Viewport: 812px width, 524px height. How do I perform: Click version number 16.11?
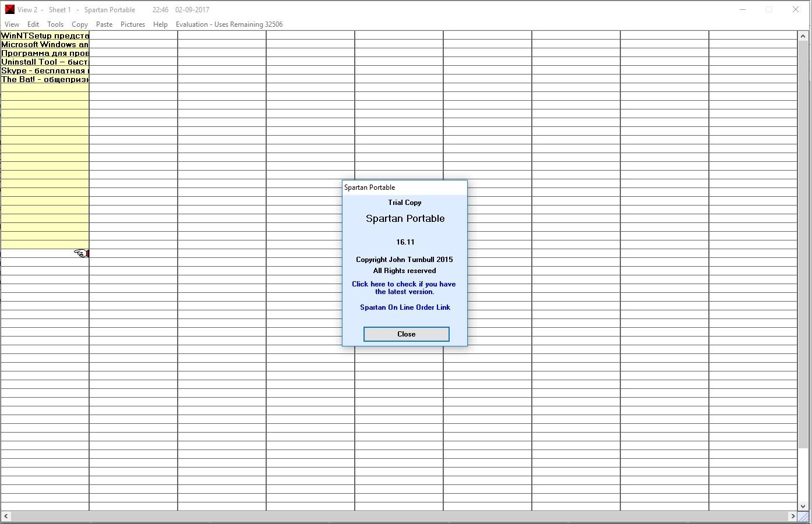[x=405, y=242]
